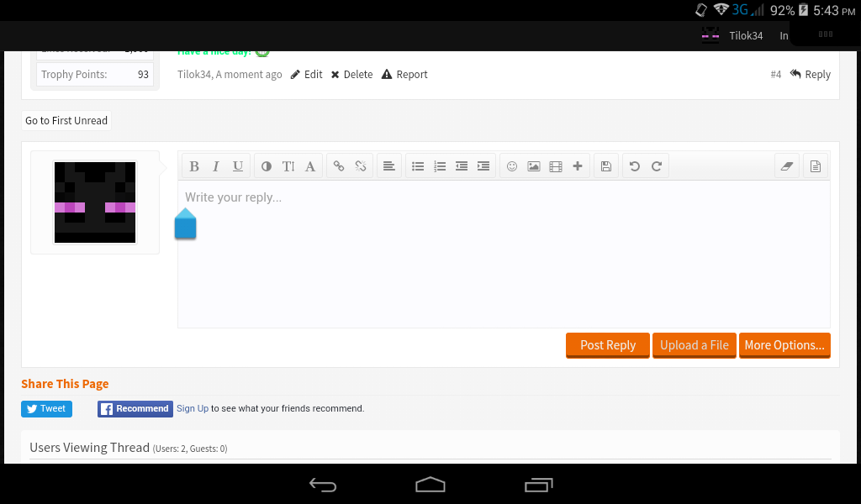Click Go to First Unread
This screenshot has width=861, height=504.
click(x=66, y=121)
